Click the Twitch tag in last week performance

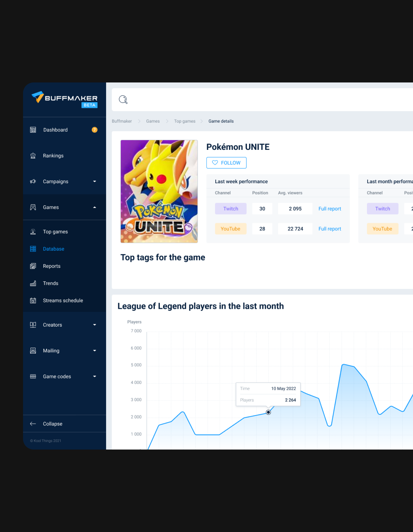[231, 209]
